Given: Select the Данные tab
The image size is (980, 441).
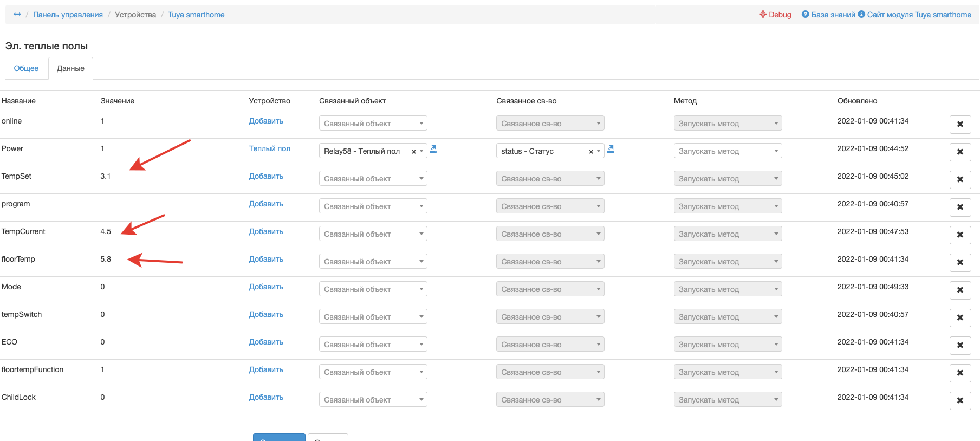Looking at the screenshot, I should pyautogui.click(x=70, y=68).
